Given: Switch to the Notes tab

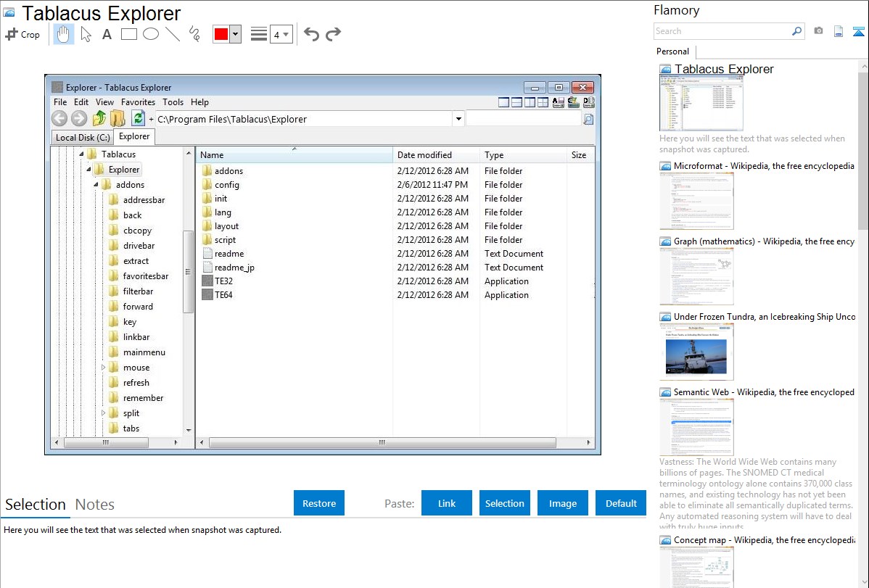Looking at the screenshot, I should 94,505.
